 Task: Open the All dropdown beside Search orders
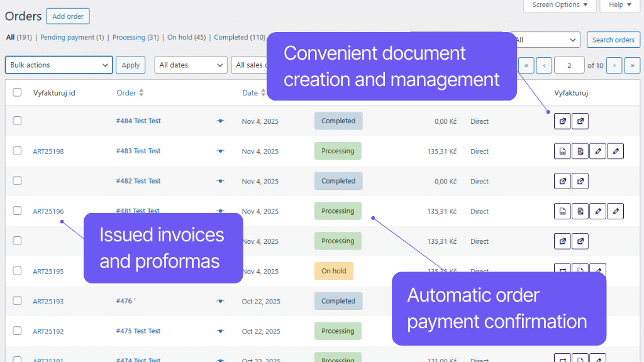coord(548,40)
